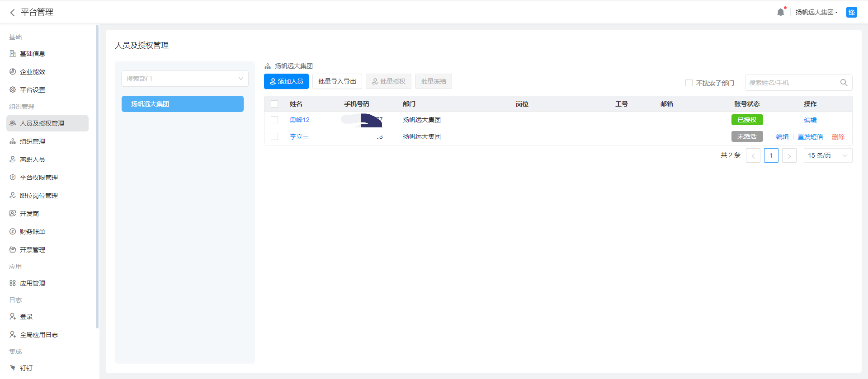Click the notification bell icon
The width and height of the screenshot is (868, 379).
point(780,12)
